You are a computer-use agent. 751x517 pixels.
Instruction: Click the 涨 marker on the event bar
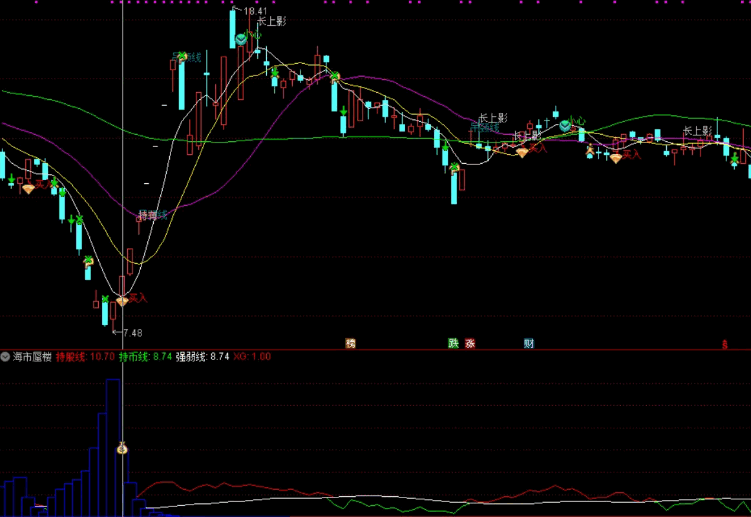click(470, 343)
